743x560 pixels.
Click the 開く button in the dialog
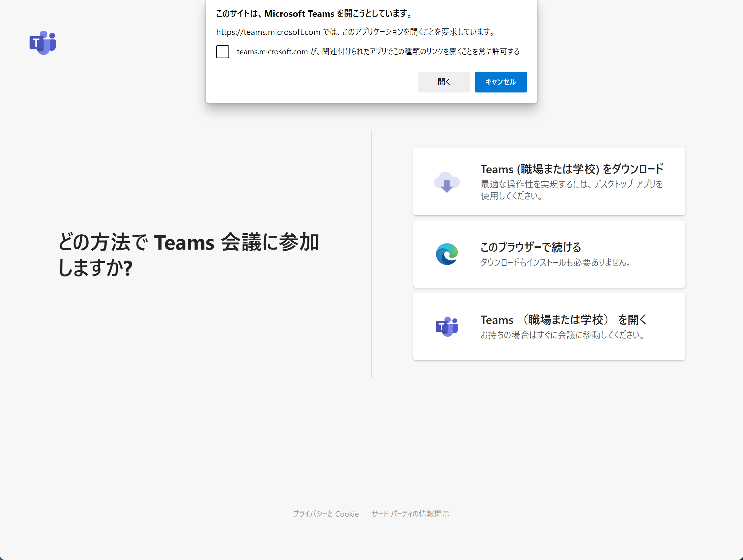(444, 82)
